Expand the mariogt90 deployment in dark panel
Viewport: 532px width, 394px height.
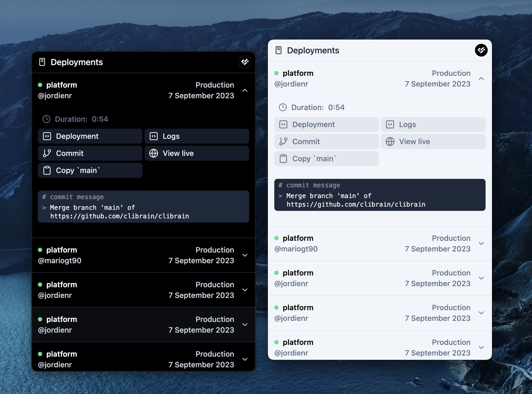click(245, 255)
